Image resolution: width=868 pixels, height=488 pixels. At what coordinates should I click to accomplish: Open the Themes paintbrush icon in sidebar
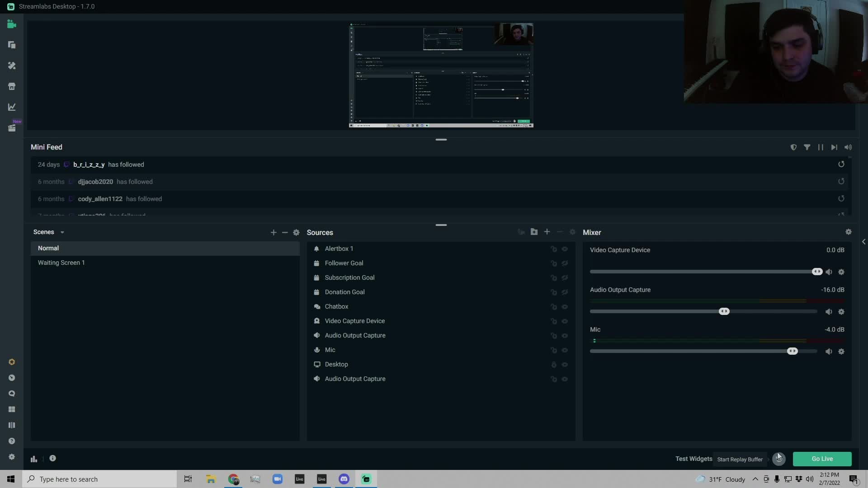[12, 66]
